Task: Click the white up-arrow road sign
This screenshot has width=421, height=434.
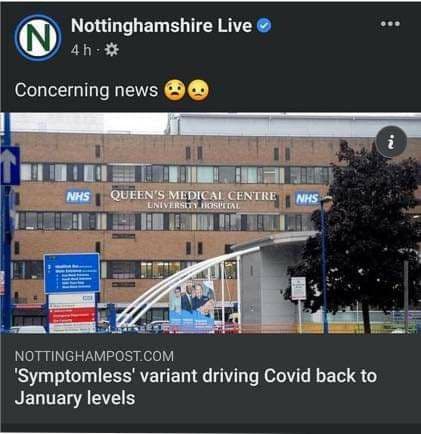Action: [9, 166]
